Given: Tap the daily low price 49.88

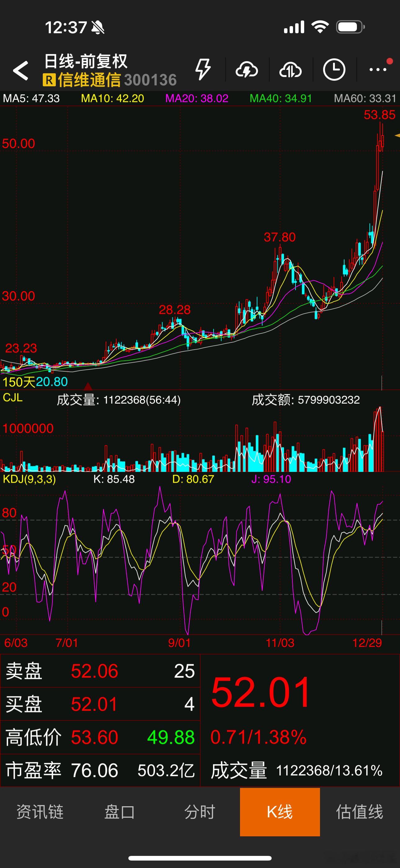Looking at the screenshot, I should [171, 737].
